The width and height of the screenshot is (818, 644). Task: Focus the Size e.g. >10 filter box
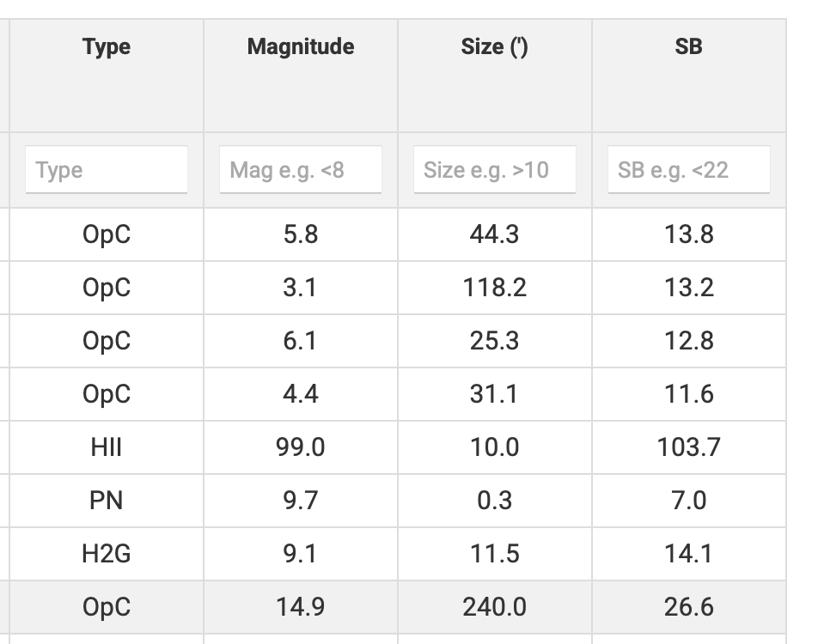coord(495,169)
